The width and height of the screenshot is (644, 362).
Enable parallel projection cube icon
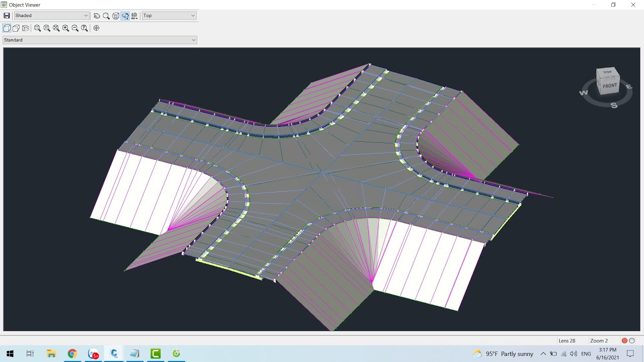point(7,28)
